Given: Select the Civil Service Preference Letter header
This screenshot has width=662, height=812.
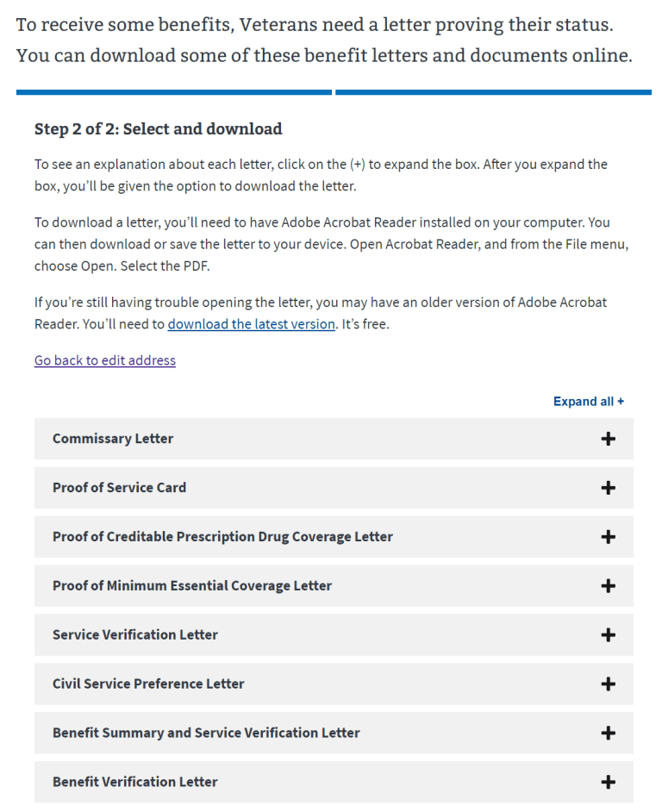Looking at the screenshot, I should [148, 684].
